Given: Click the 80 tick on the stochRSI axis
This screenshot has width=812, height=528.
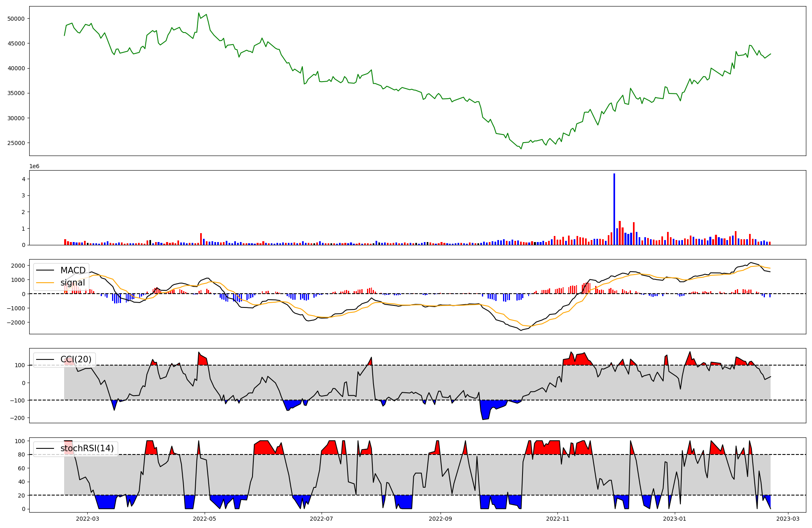Looking at the screenshot, I should pyautogui.click(x=22, y=455).
